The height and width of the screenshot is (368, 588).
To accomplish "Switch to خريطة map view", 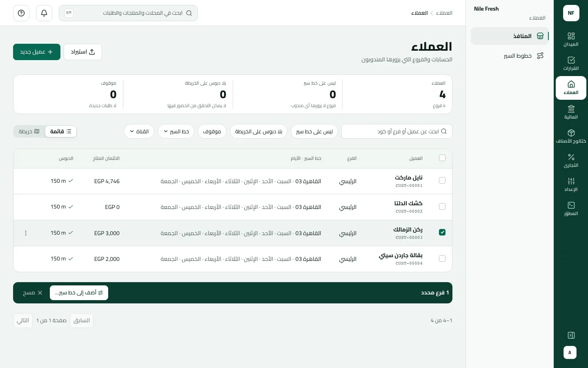I will (29, 131).
